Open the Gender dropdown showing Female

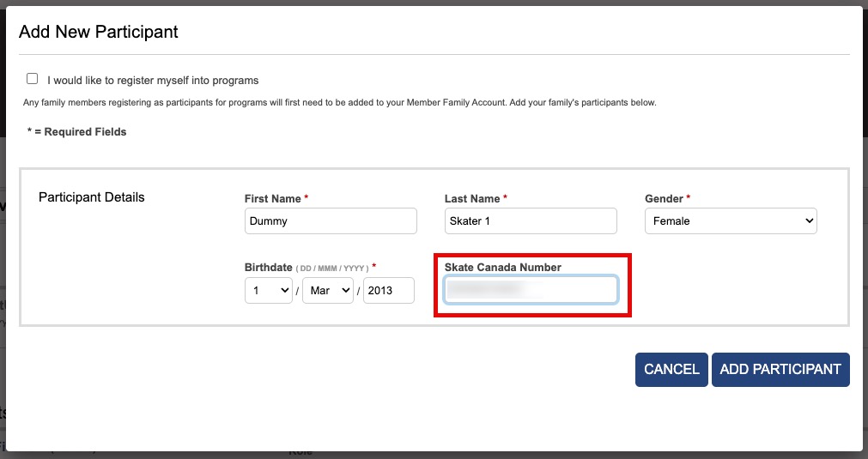(x=731, y=221)
